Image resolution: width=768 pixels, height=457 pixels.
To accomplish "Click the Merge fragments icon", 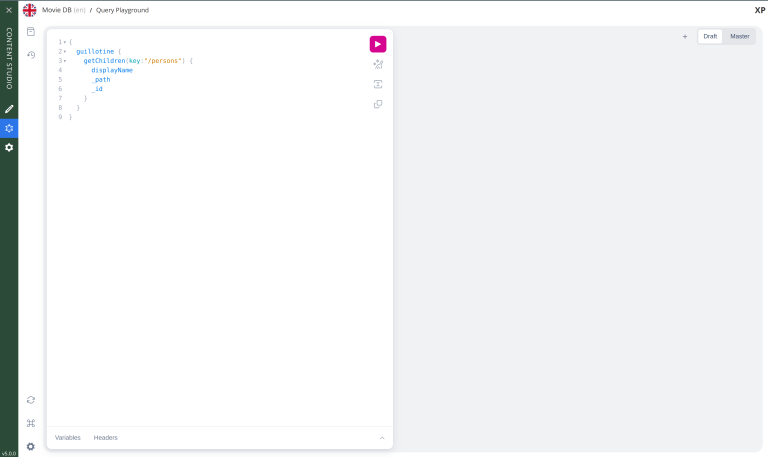I will click(x=378, y=84).
